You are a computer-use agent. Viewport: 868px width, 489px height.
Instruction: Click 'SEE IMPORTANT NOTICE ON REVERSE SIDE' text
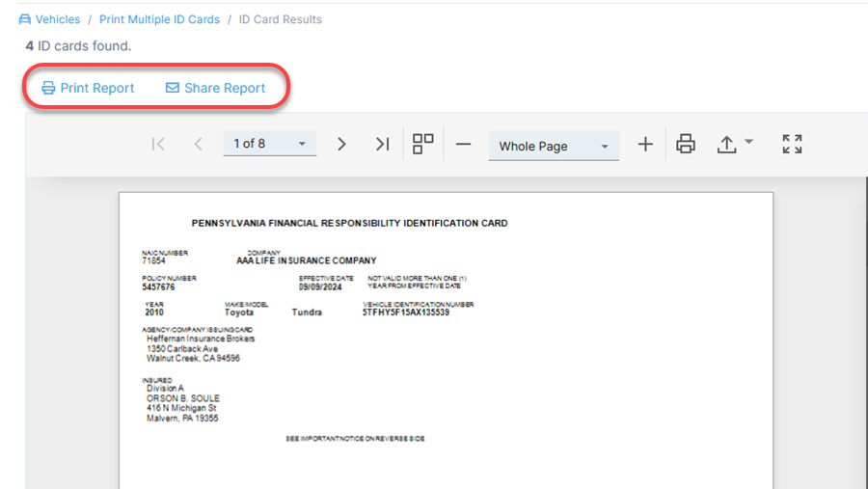[x=355, y=439]
